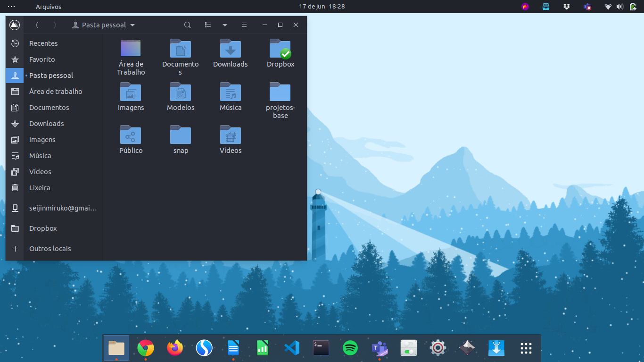The width and height of the screenshot is (644, 362).
Task: Click Outros locais in the sidebar
Action: (50, 249)
